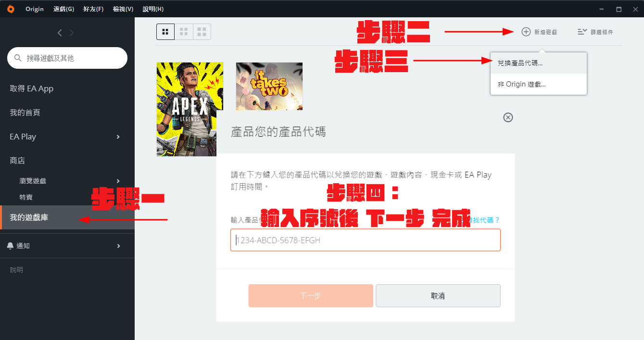Expand the 瀏覽遊戲 chevron
Image resolution: width=644 pixels, height=340 pixels.
[x=118, y=181]
